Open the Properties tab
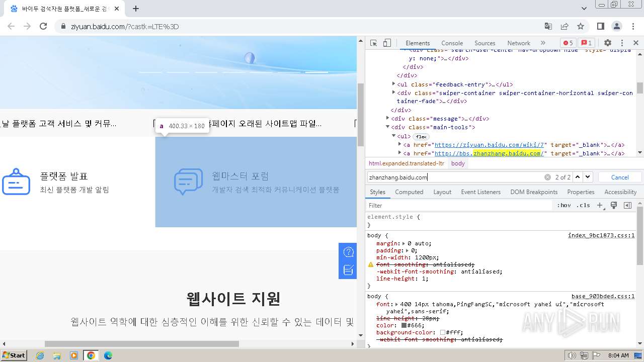Viewport: 644px width, 362px height. (x=581, y=192)
